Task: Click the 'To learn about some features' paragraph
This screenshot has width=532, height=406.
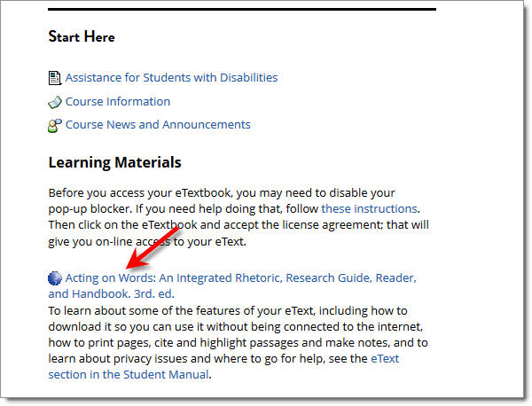Action: [x=239, y=342]
